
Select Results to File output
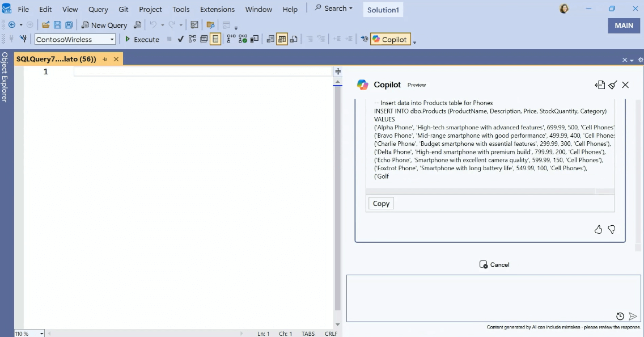(x=294, y=39)
